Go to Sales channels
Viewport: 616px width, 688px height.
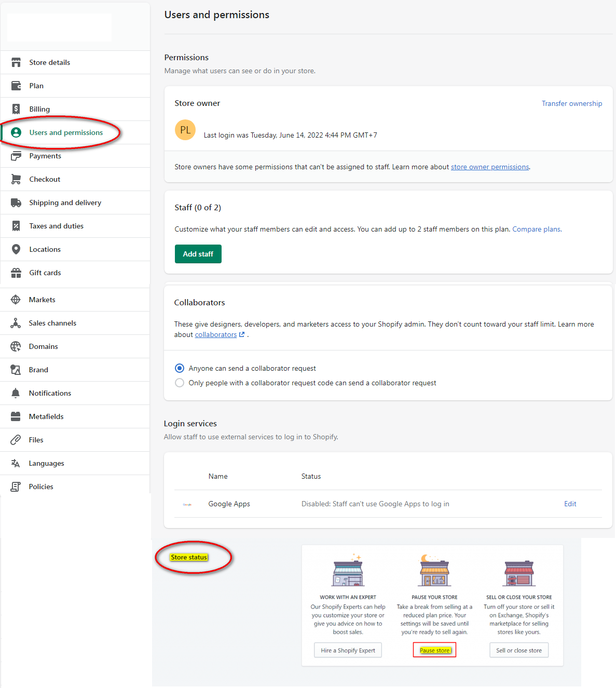coord(75,323)
